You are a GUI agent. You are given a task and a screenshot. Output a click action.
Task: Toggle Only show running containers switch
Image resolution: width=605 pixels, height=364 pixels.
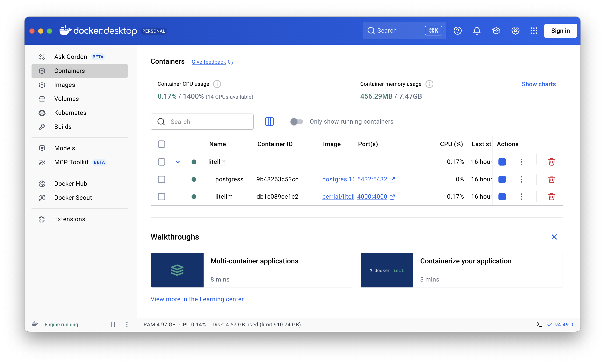coord(296,122)
